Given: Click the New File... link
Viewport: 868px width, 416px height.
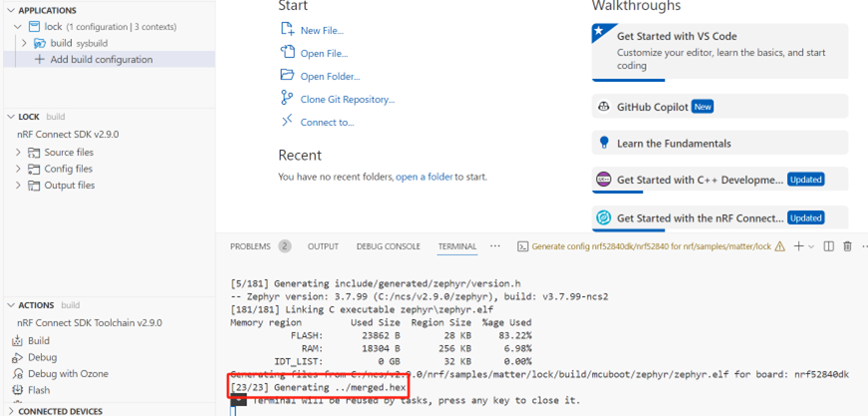Looking at the screenshot, I should [x=322, y=31].
